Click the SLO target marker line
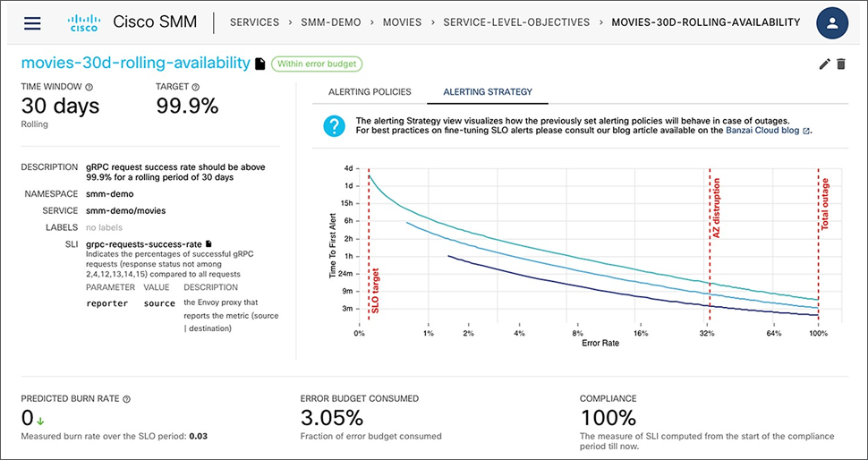 (x=369, y=244)
